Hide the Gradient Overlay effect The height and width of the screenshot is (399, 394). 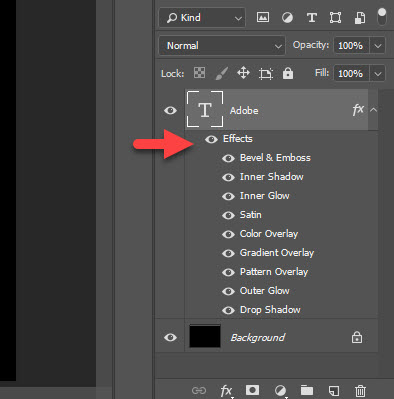(228, 253)
